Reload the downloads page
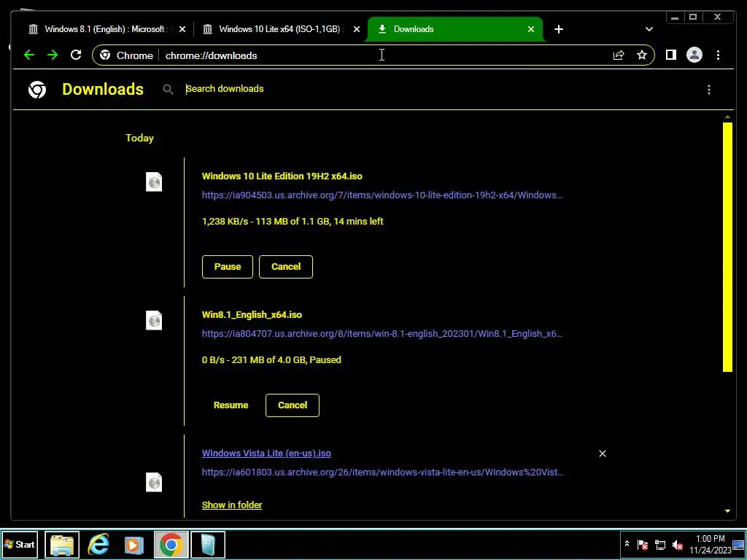This screenshot has height=560, width=747. click(76, 55)
